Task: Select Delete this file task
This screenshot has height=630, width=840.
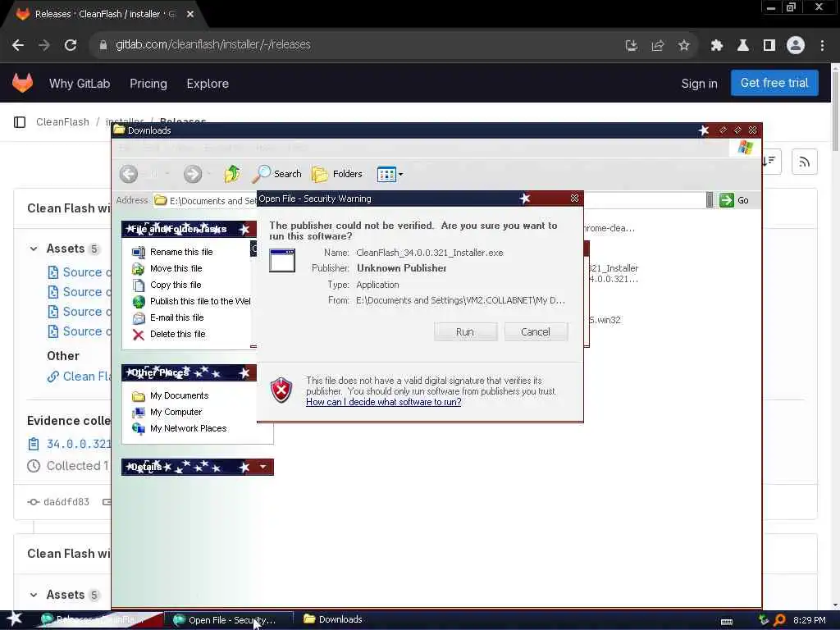Action: pos(177,334)
